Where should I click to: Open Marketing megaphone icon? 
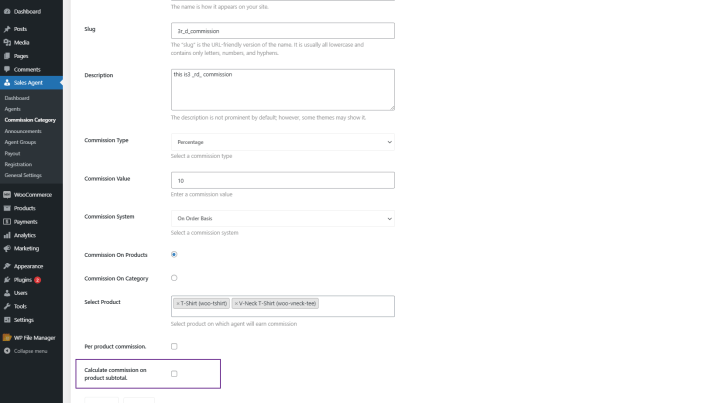[x=7, y=249]
